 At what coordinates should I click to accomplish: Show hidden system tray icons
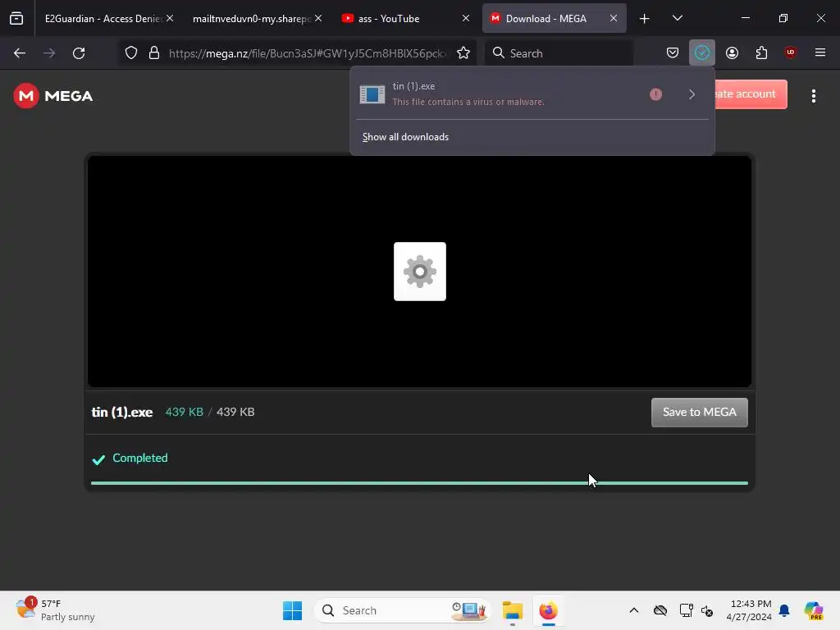(634, 610)
